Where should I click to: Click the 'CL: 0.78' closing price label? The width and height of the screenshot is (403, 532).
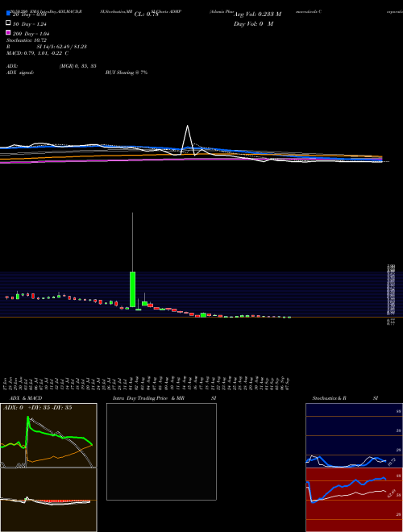click(146, 15)
